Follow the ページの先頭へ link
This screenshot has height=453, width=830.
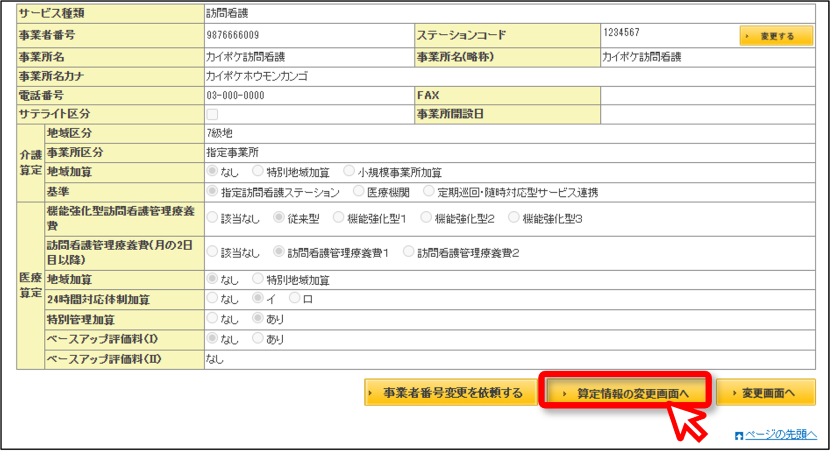(x=781, y=434)
